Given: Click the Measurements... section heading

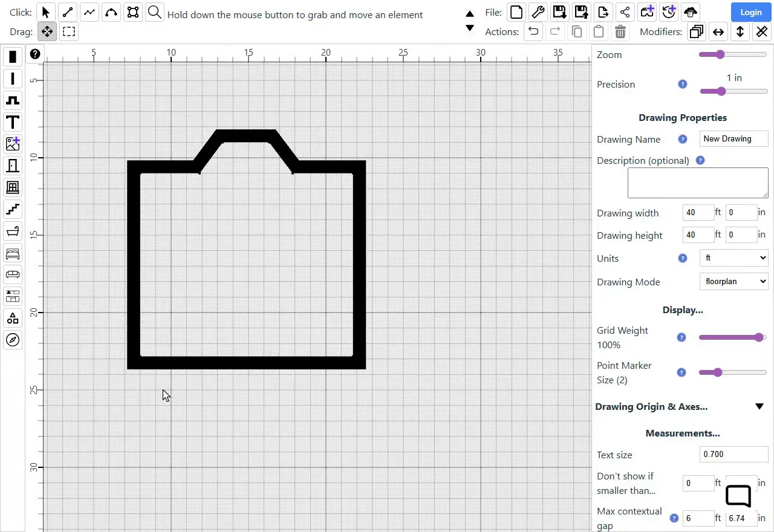Looking at the screenshot, I should (683, 433).
